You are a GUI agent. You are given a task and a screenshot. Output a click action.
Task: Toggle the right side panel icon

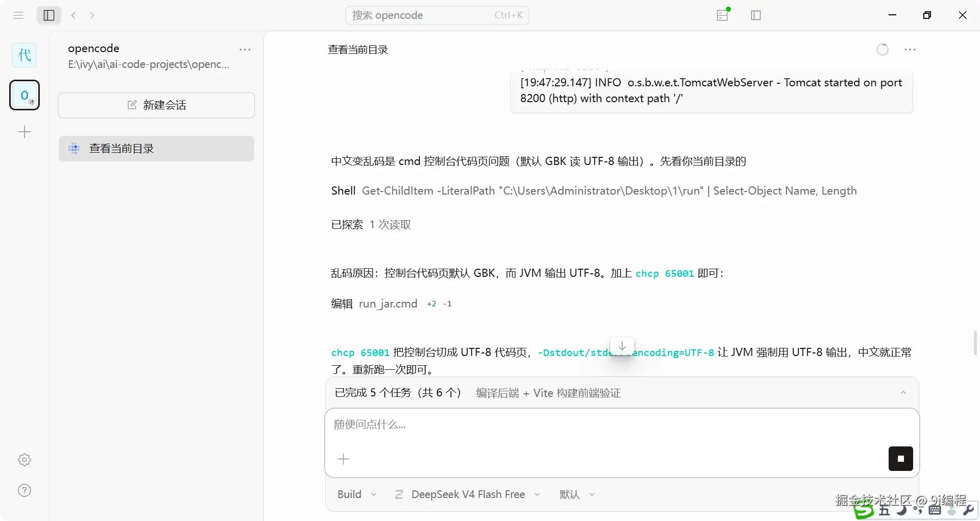pos(756,15)
